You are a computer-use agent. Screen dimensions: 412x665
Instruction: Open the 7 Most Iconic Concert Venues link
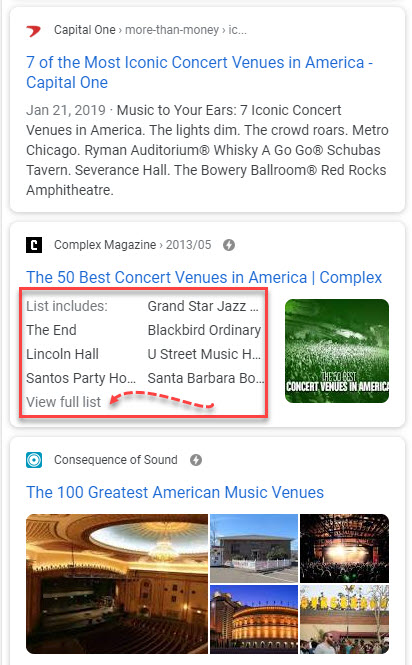coord(199,72)
